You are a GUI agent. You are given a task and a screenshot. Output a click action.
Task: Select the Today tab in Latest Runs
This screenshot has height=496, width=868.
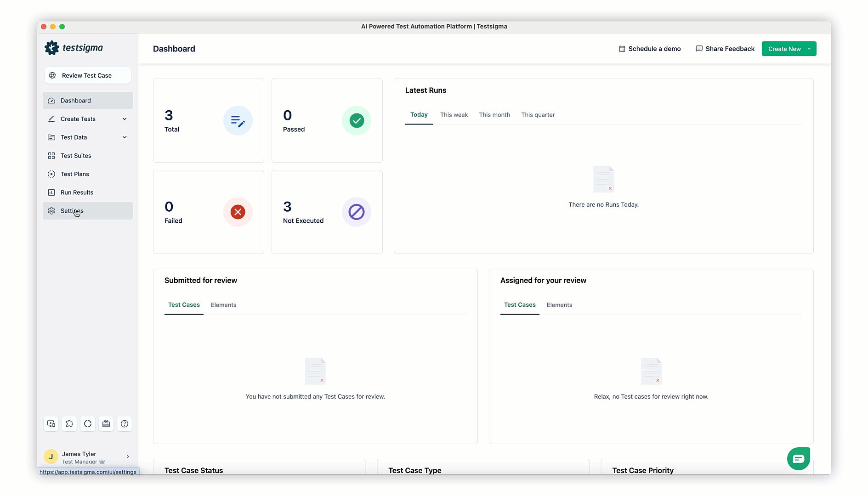coord(419,115)
